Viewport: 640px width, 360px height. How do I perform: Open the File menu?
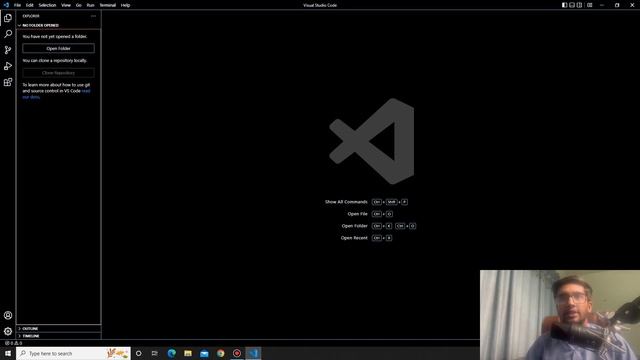[17, 5]
